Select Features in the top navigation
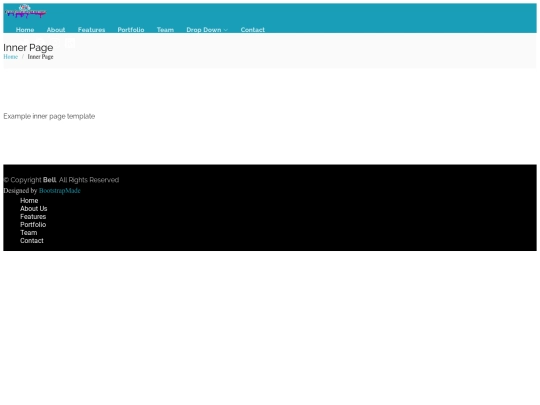Screen dimensions: 540x405 (x=91, y=30)
